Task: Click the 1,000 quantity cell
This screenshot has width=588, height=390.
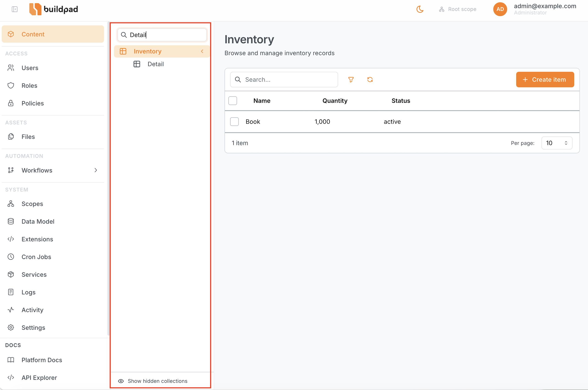Action: point(322,122)
